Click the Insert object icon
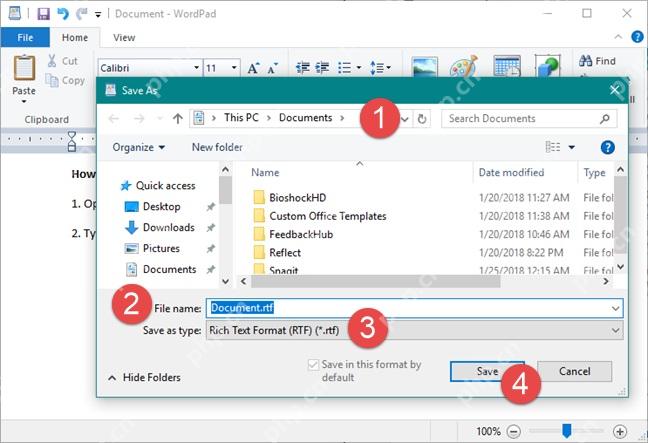648x443 pixels. click(x=548, y=66)
